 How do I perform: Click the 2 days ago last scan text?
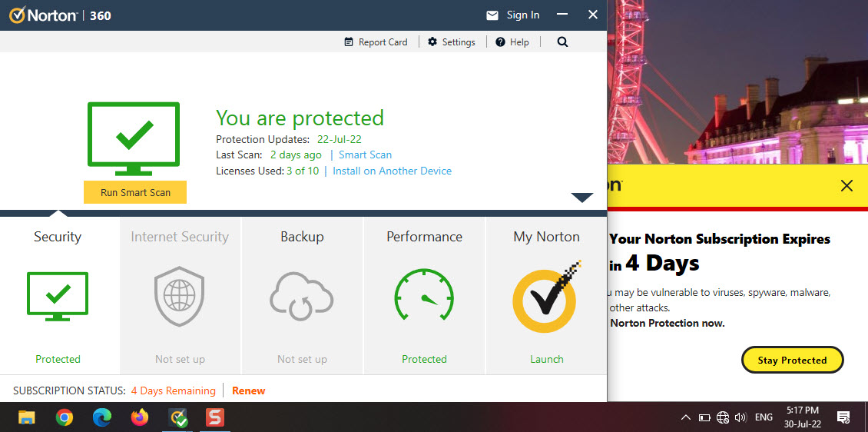tap(296, 155)
